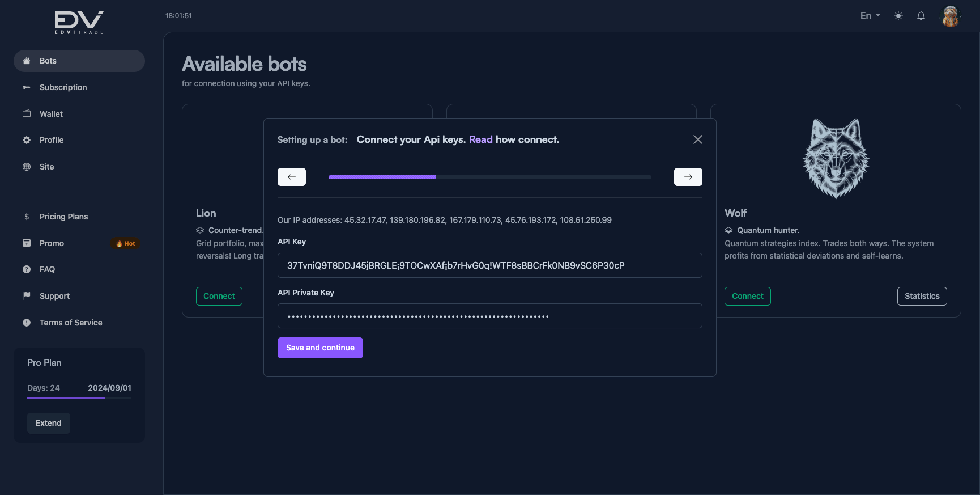Click the Pro Plan days progress bar
980x495 pixels.
79,398
